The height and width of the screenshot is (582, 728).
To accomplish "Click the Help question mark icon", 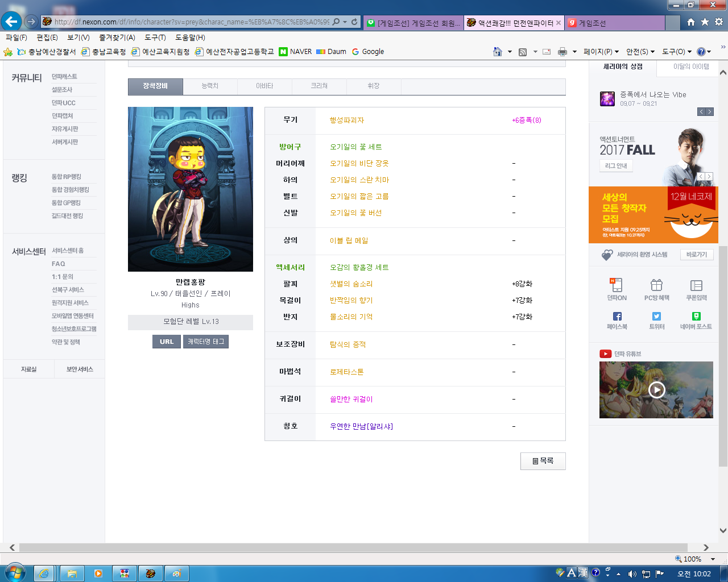I will click(701, 52).
